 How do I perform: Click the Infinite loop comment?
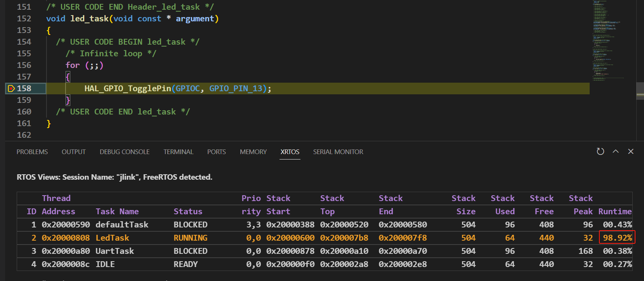click(111, 54)
